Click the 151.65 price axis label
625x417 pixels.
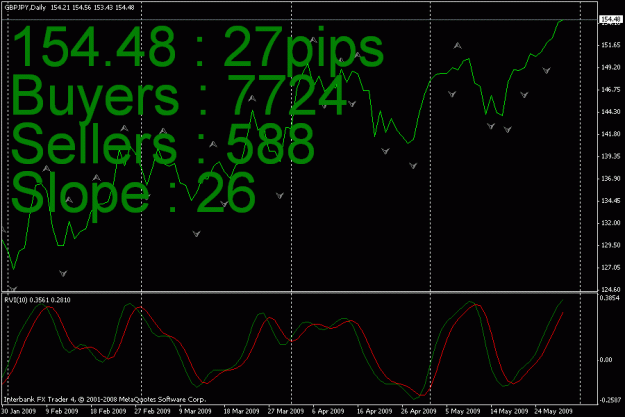(x=611, y=45)
